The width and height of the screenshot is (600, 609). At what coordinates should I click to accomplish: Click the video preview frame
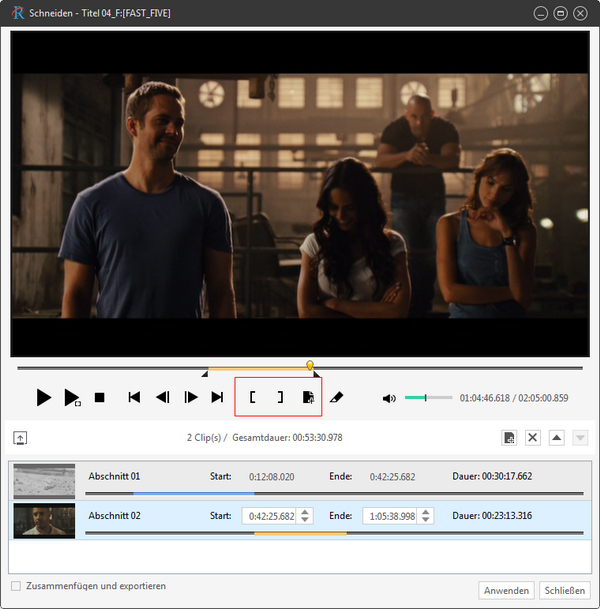(300, 194)
